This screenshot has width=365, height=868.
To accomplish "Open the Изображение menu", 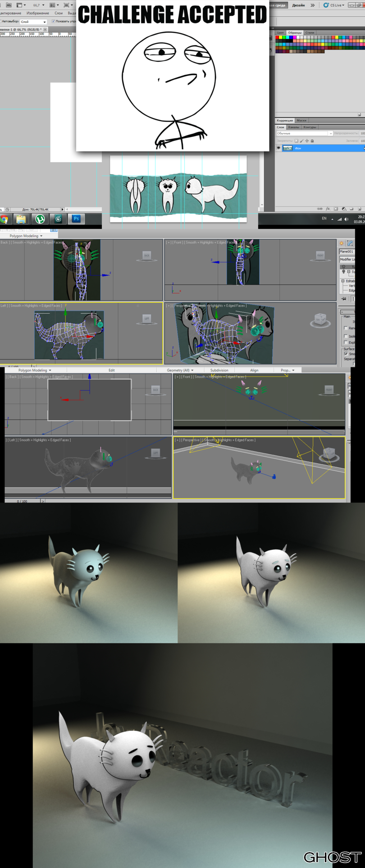I will (x=38, y=13).
